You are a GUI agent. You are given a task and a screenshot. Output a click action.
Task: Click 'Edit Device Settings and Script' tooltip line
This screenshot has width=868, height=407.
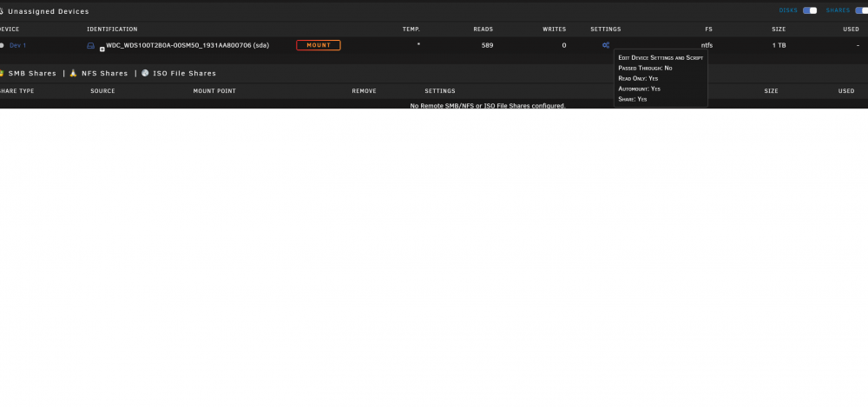click(661, 57)
